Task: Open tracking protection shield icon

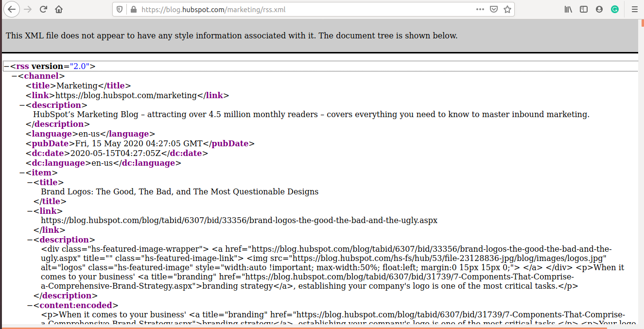Action: click(x=120, y=9)
